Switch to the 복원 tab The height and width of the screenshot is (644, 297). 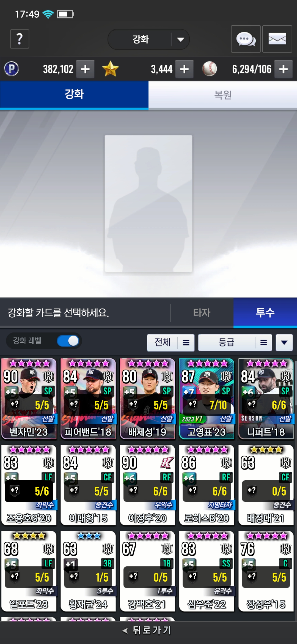pos(223,95)
